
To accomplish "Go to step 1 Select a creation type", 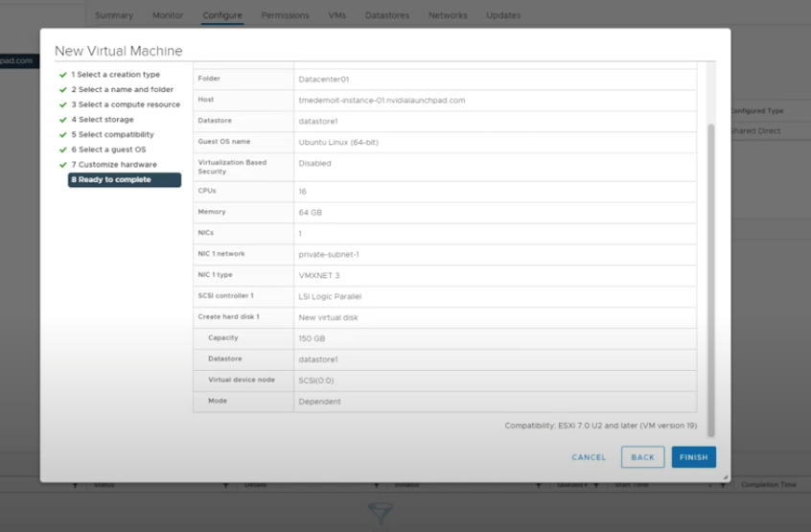I will (x=115, y=75).
